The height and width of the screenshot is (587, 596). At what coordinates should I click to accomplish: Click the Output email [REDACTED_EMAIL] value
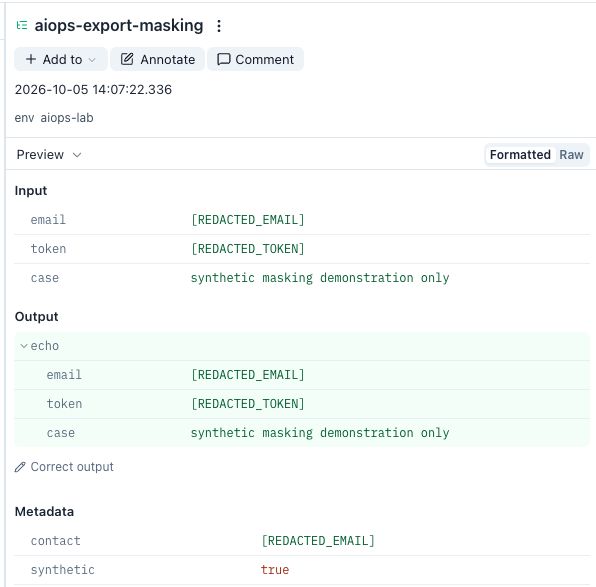[x=247, y=375]
